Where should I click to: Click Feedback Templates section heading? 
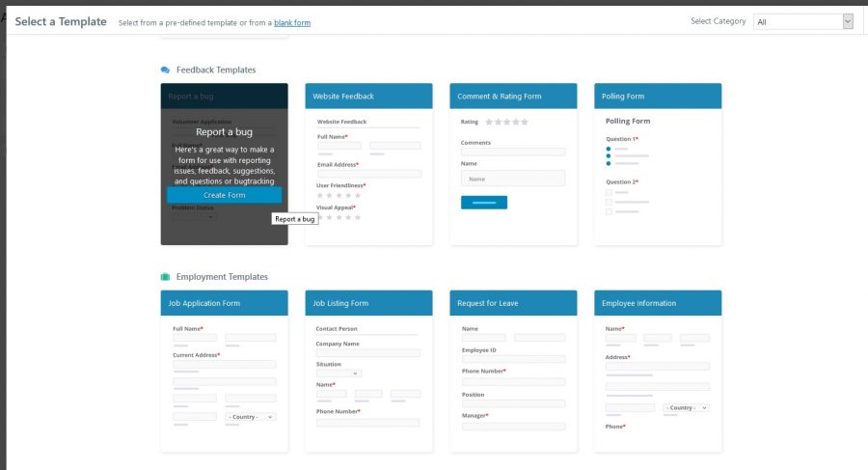pos(216,69)
